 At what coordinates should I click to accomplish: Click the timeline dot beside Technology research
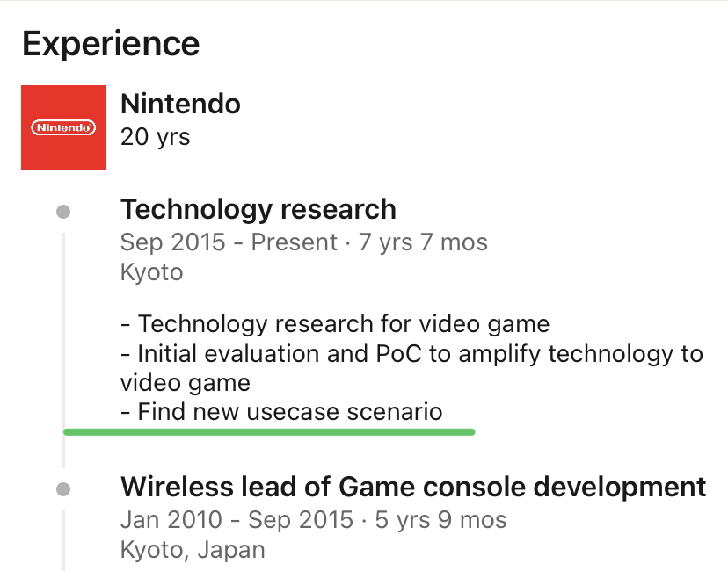tap(63, 212)
